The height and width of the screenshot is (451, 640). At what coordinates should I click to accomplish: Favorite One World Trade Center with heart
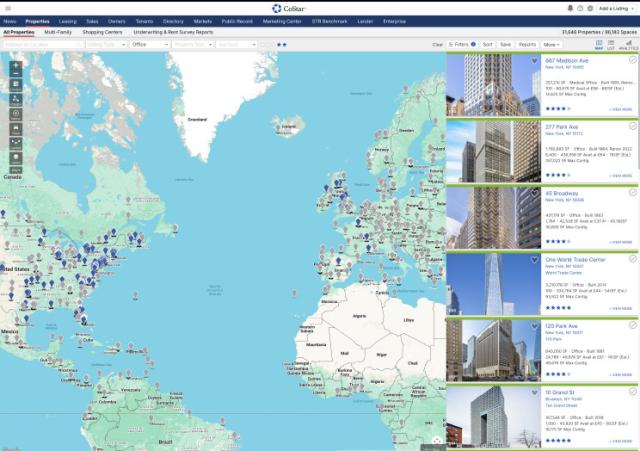click(x=534, y=260)
